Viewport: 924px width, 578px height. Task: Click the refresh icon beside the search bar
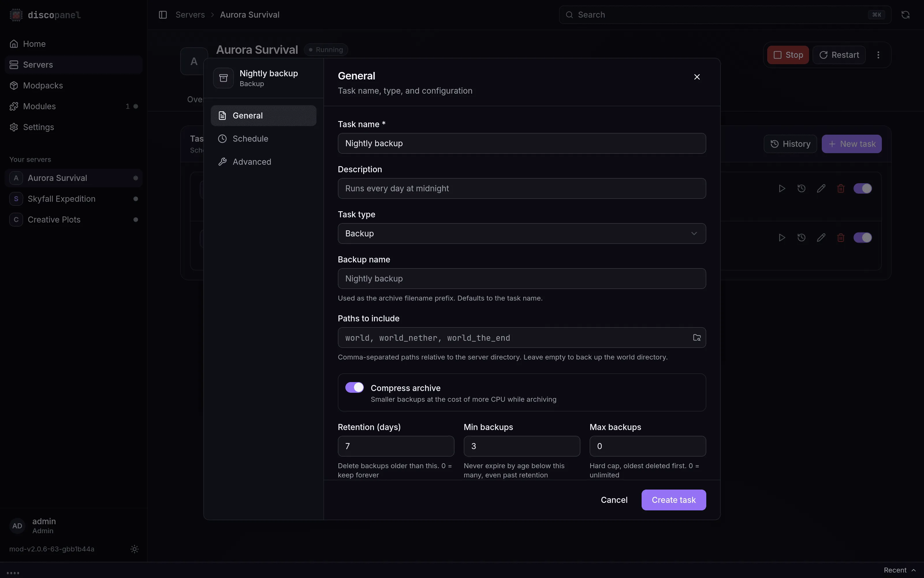(x=905, y=14)
